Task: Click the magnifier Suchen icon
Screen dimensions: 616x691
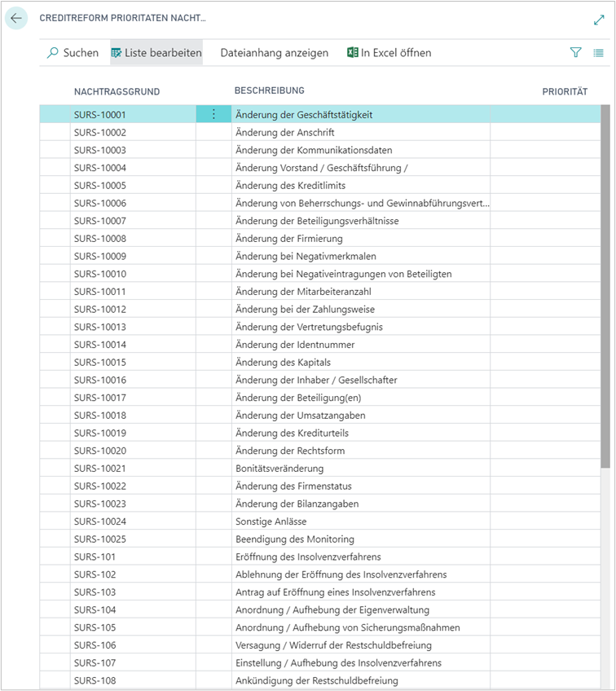Action: pos(53,53)
